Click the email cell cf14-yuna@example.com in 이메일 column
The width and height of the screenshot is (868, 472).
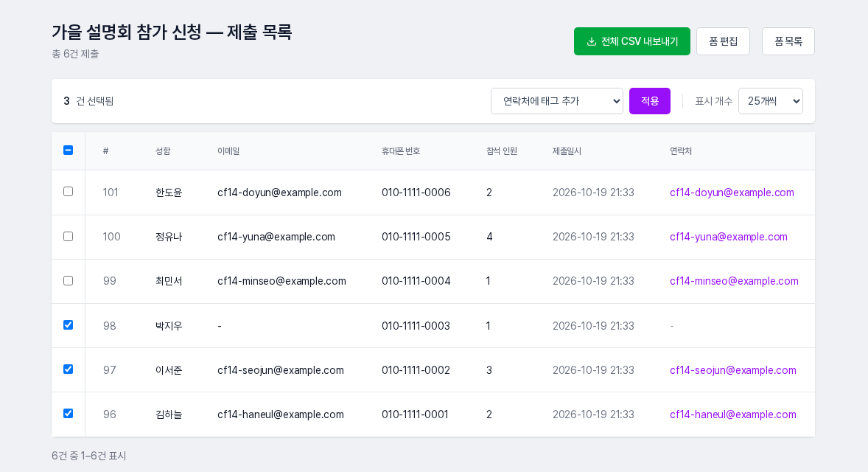(x=276, y=237)
